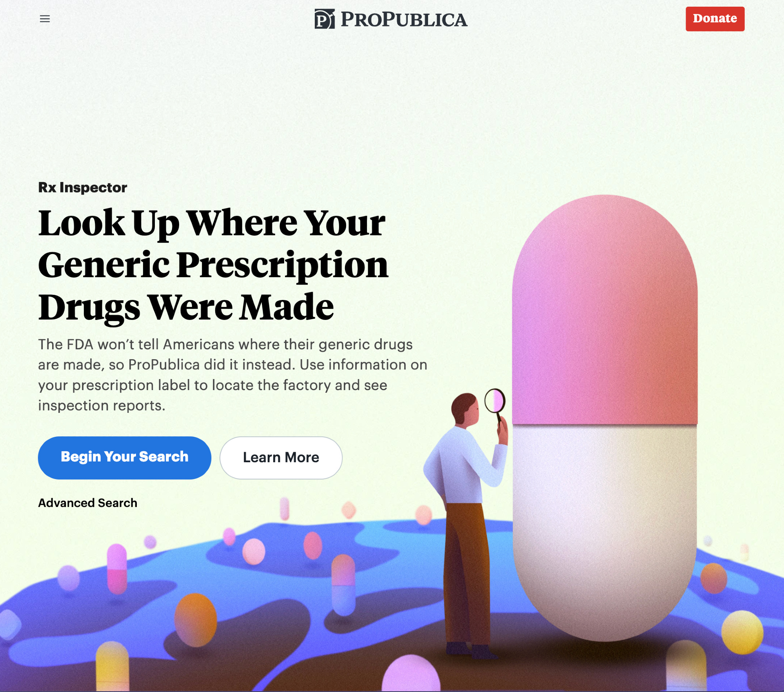
Task: Click the FDA description paragraph
Action: [232, 375]
